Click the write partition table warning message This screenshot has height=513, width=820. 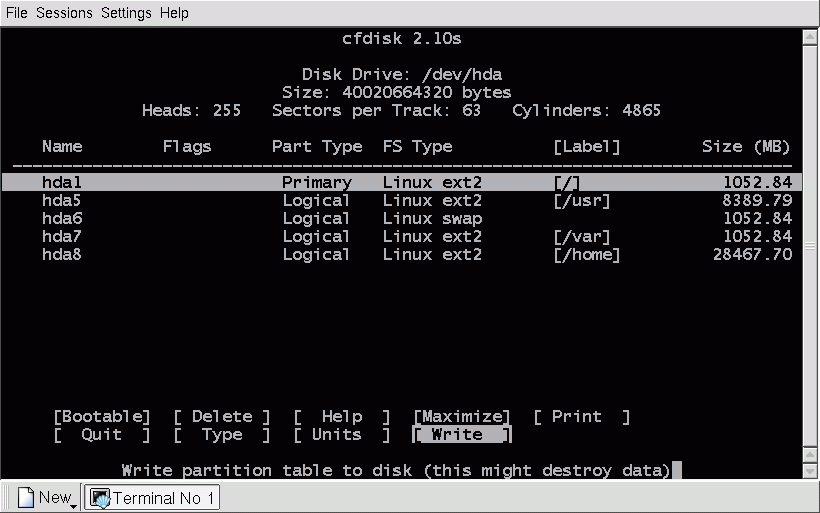(x=396, y=471)
